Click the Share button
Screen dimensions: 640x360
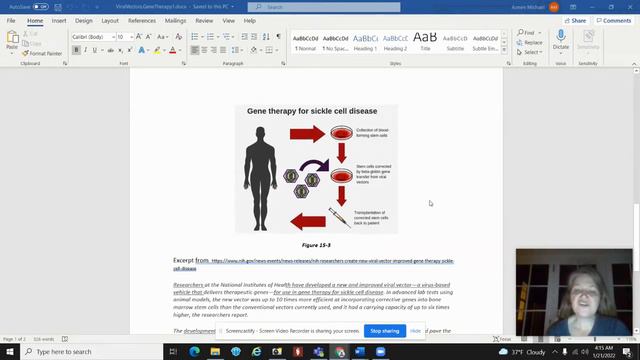575,20
